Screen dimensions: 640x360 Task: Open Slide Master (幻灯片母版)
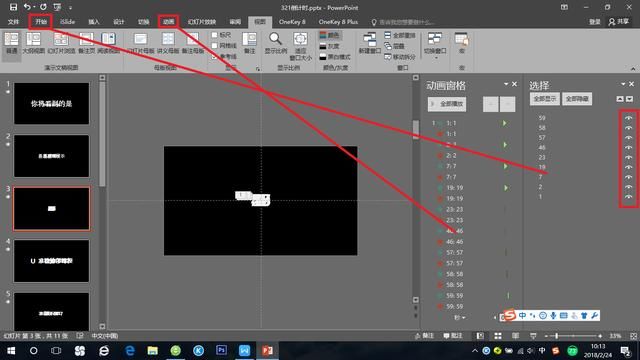pos(140,43)
